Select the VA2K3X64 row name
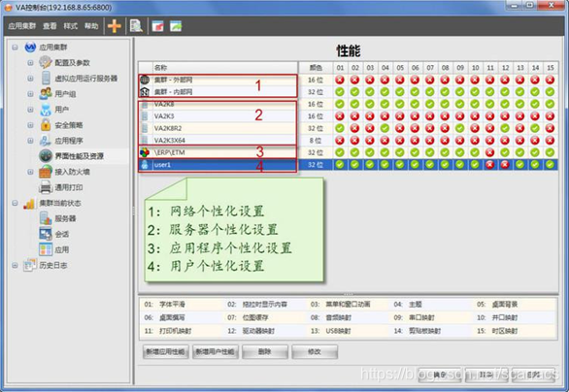Viewport: 569px width, 392px height. 170,141
